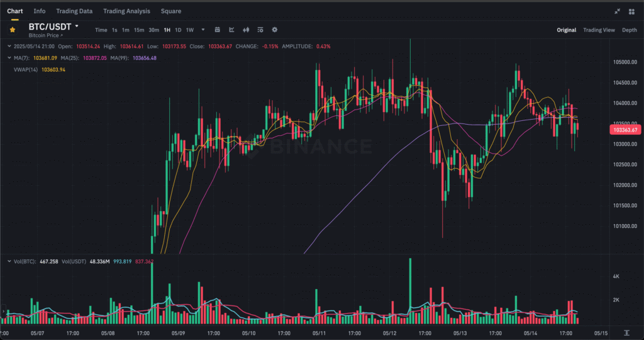Viewport: 644px width, 340px height.
Task: Click the candlestick chart style icon
Action: [x=246, y=30]
